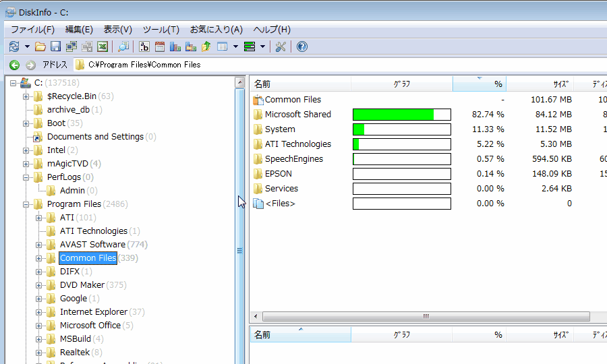Expand the AVAST Software tree node
This screenshot has width=607, height=364.
pyautogui.click(x=39, y=245)
